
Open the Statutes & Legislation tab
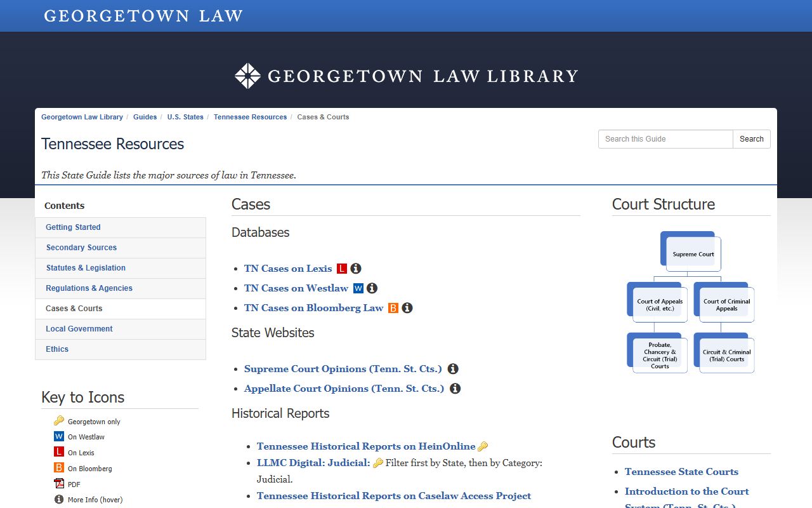point(121,268)
